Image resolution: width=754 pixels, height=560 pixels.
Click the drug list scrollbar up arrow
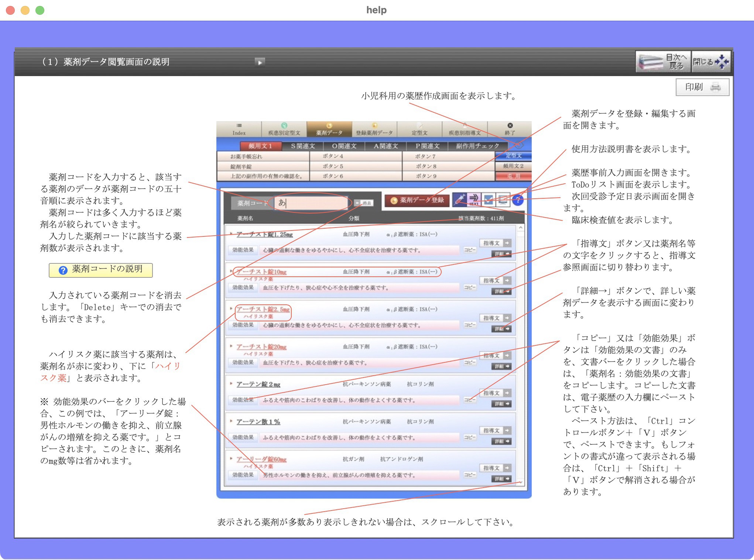521,228
